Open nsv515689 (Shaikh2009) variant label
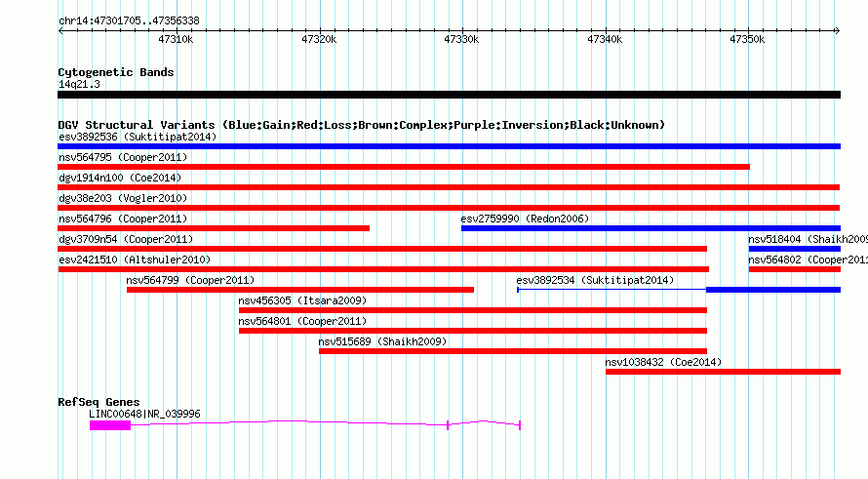Viewport: 868px width, 479px height. click(382, 341)
